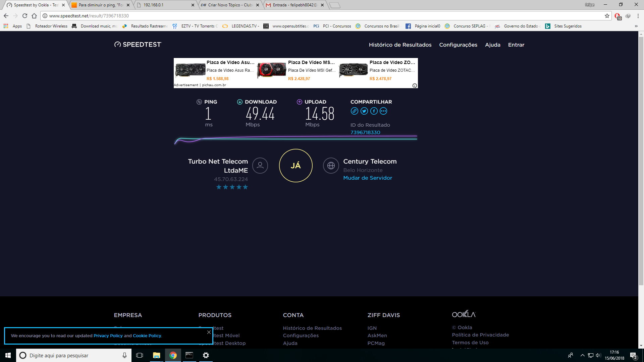Open footer PCMag link
The image size is (644, 362).
click(376, 343)
